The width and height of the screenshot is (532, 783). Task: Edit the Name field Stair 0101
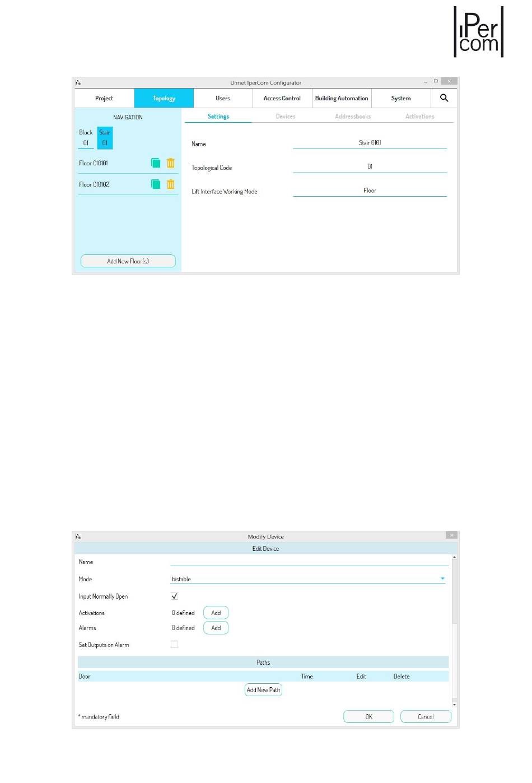point(370,143)
